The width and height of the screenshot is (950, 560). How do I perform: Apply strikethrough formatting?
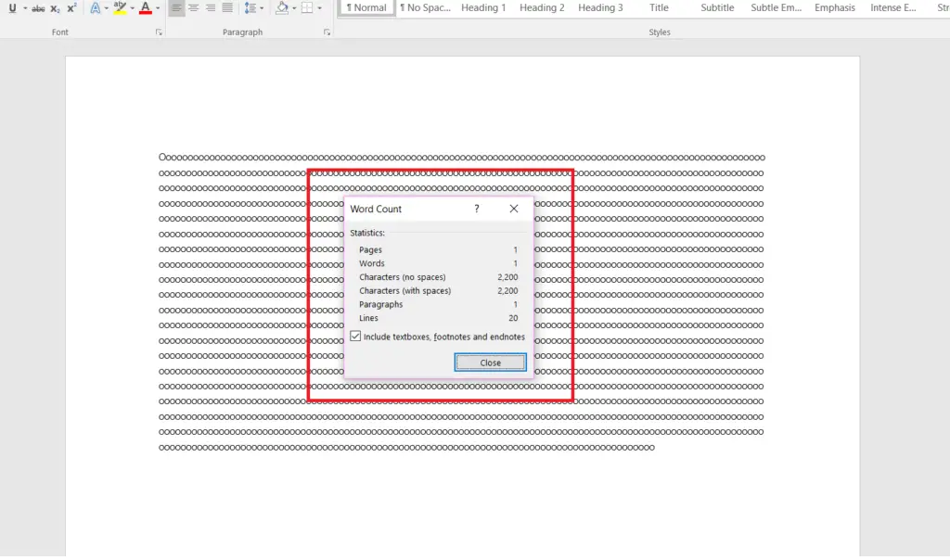[38, 8]
